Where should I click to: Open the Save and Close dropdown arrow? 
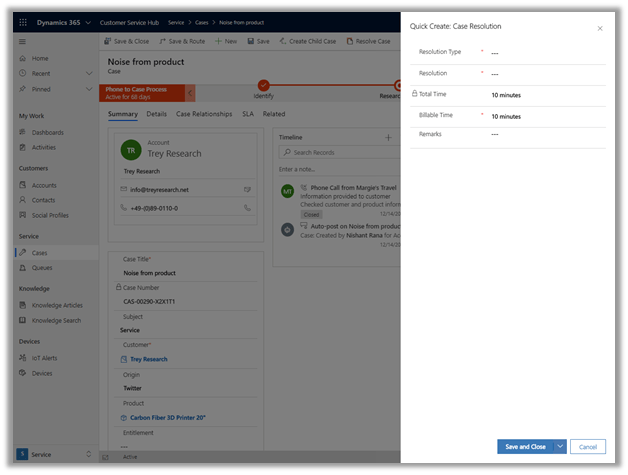click(561, 446)
